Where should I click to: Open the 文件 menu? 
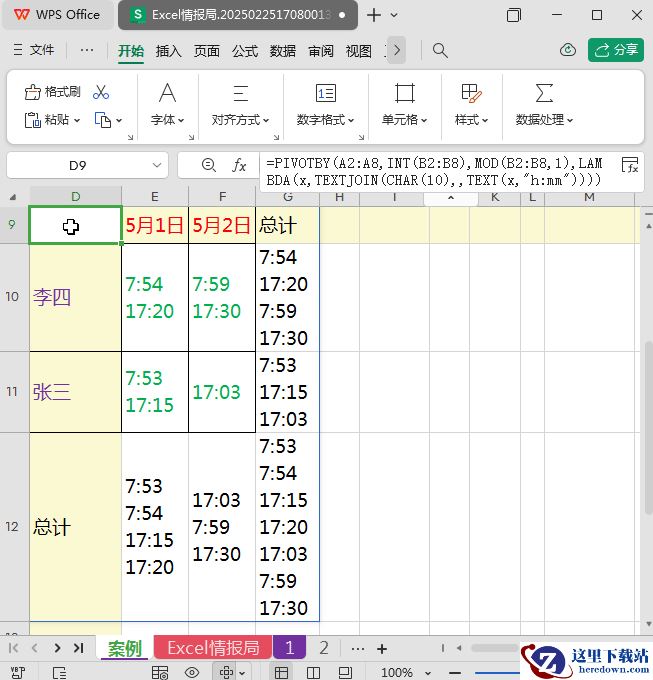pos(33,50)
